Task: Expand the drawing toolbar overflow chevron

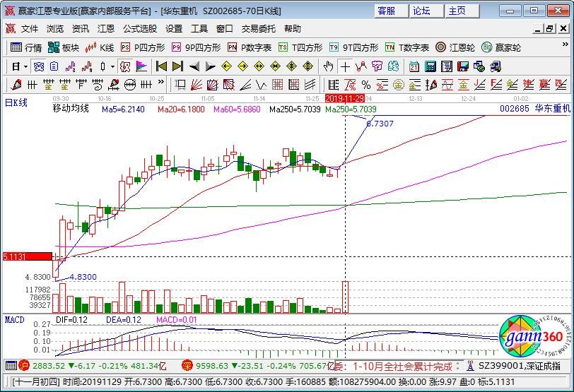Action: 160,82
